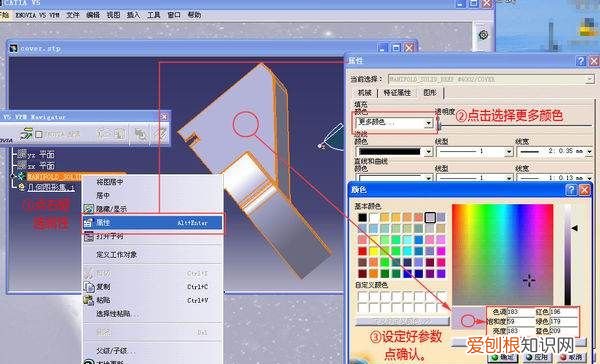Click the rightmost pencil icon in VPM Navigator toolbar
Image resolution: width=600 pixels, height=364 pixels.
[161, 134]
